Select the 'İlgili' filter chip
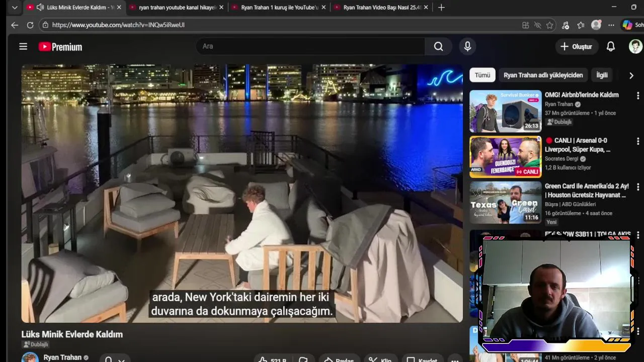 tap(602, 75)
